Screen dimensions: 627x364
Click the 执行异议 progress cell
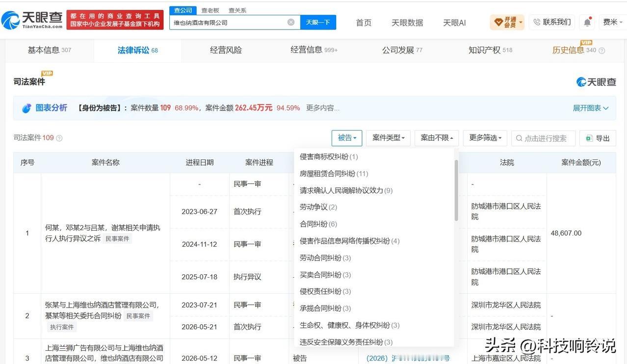click(247, 277)
